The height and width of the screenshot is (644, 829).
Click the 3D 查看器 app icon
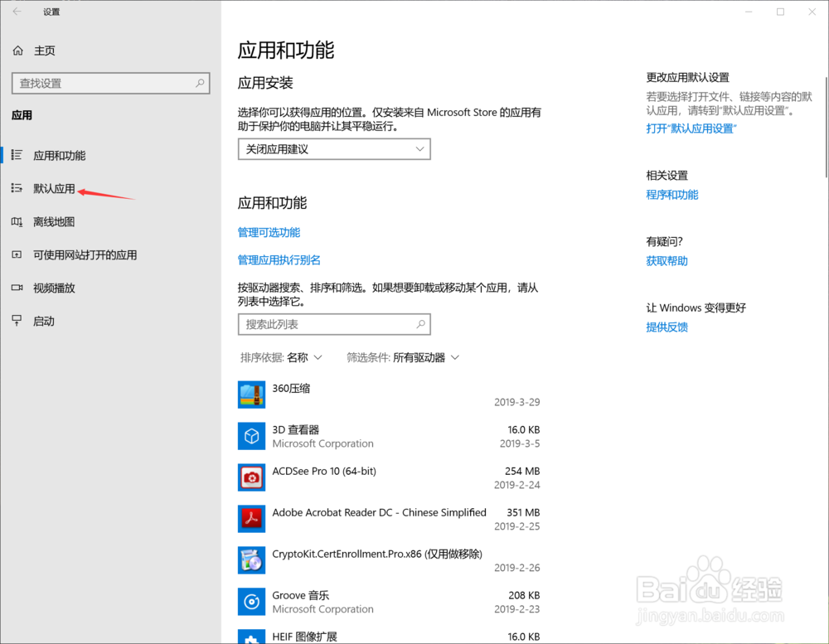(251, 436)
